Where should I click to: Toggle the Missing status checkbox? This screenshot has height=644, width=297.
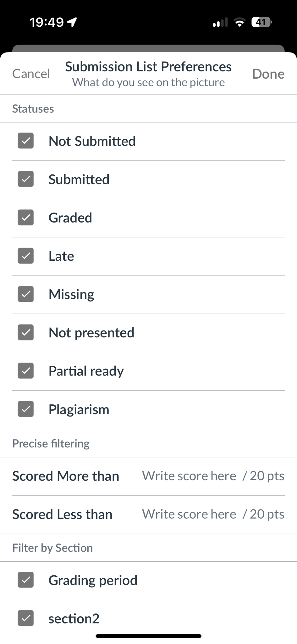[26, 294]
